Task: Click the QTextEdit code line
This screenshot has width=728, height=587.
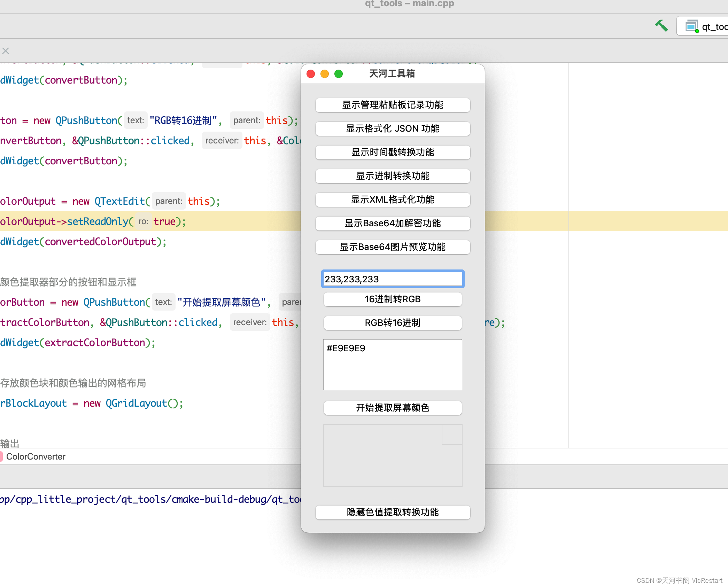Action: click(x=110, y=201)
